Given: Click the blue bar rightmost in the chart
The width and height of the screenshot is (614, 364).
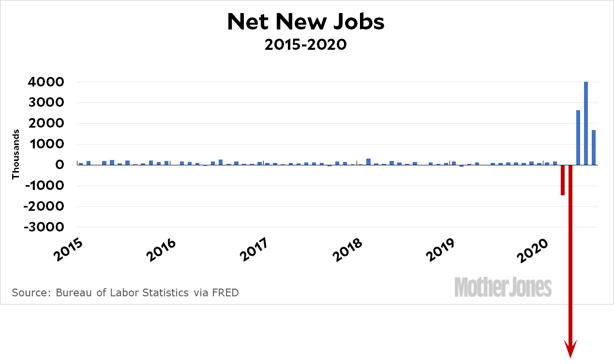Looking at the screenshot, I should (x=594, y=147).
